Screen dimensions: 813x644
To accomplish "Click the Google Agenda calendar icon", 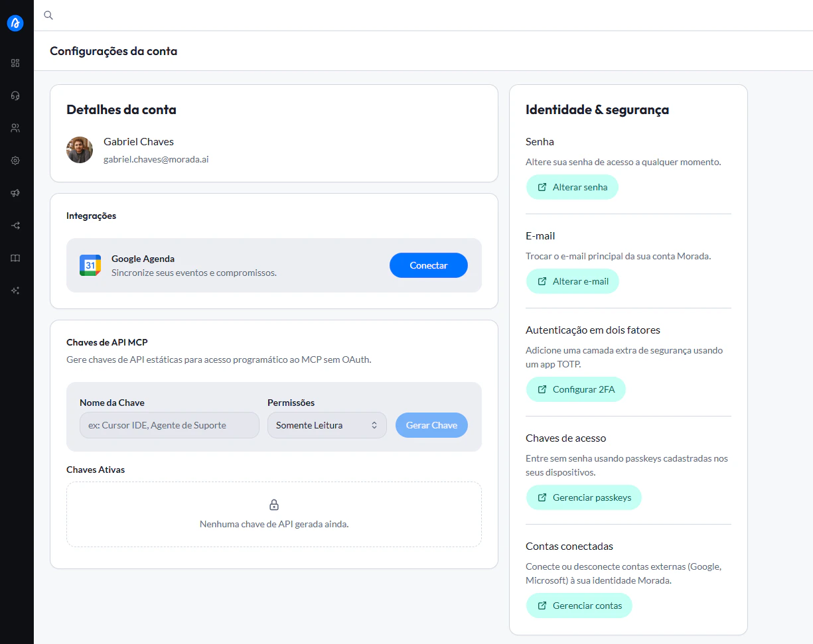I will coord(90,265).
